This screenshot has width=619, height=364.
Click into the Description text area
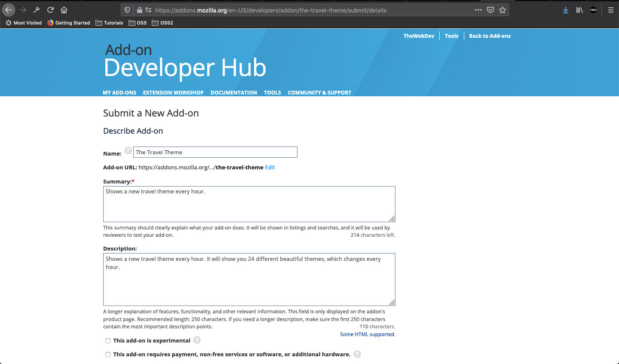[x=249, y=279]
